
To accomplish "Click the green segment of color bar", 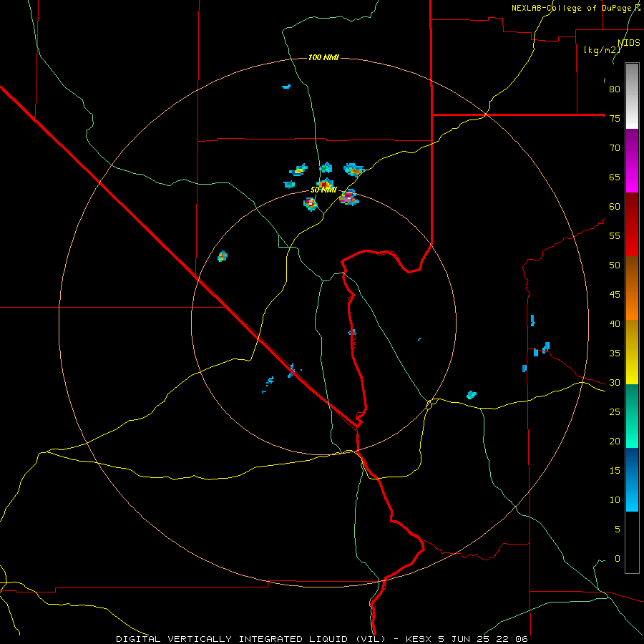I will pyautogui.click(x=632, y=416).
